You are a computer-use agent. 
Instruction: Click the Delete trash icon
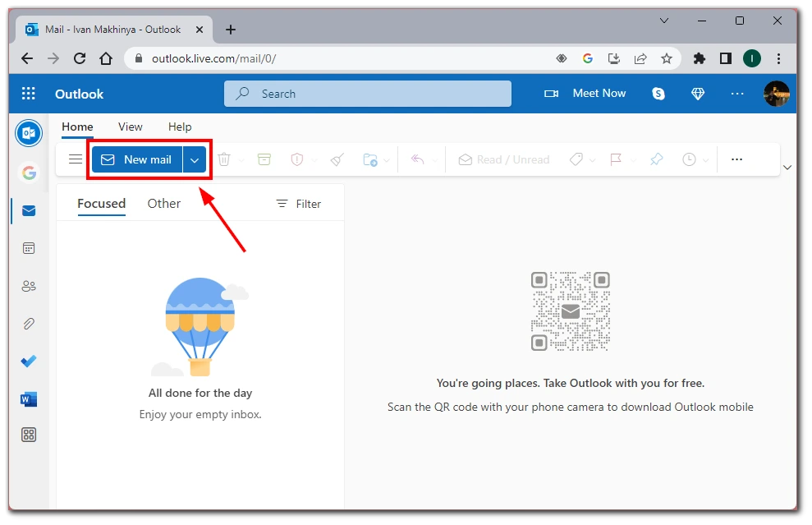point(223,159)
